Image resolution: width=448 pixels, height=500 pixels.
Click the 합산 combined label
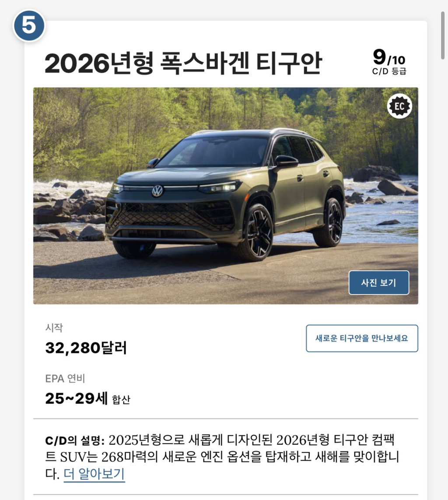pos(121,400)
